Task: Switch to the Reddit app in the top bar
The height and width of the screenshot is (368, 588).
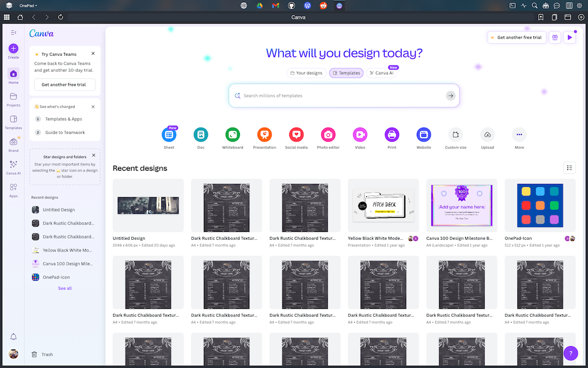Action: click(323, 6)
